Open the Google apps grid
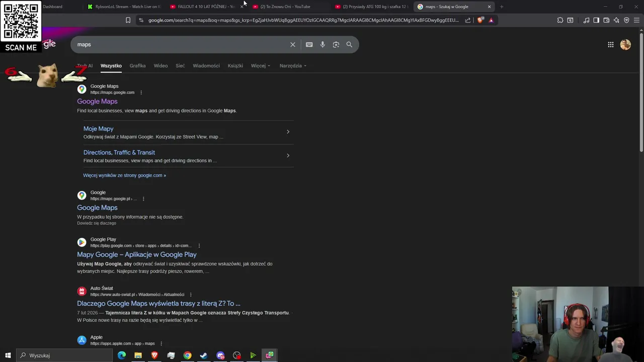 click(x=611, y=45)
